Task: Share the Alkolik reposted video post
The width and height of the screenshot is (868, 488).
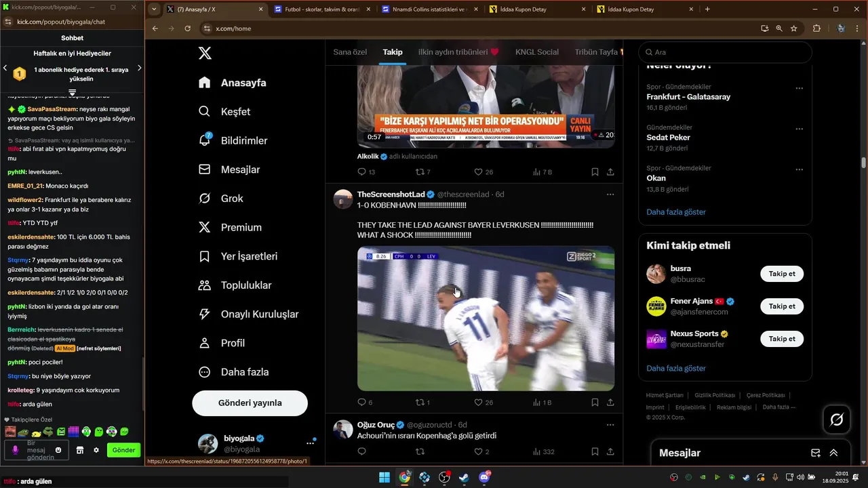Action: click(610, 172)
